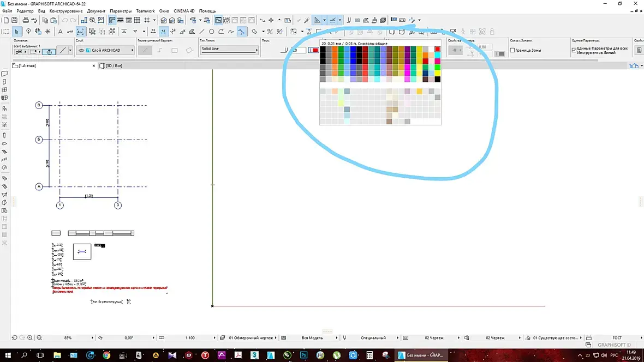Select the single line geometry method
Image resolution: width=644 pixels, height=362 pixels.
[145, 51]
